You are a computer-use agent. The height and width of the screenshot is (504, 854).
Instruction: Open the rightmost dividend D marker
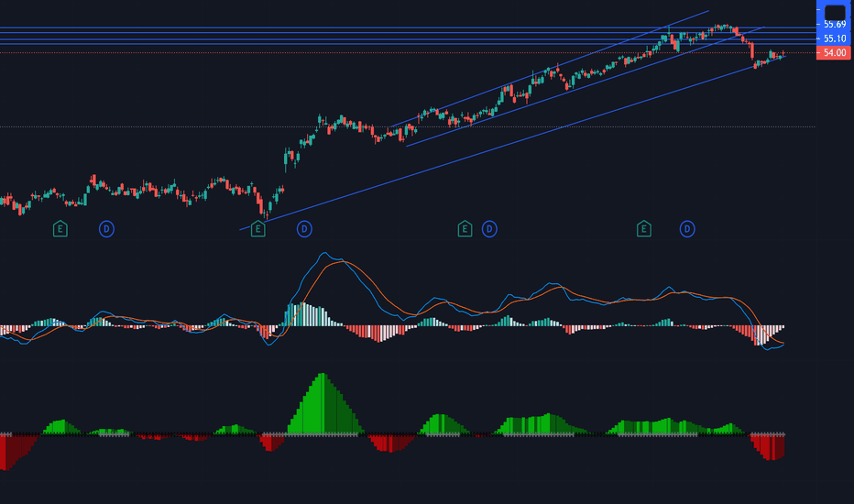point(687,229)
